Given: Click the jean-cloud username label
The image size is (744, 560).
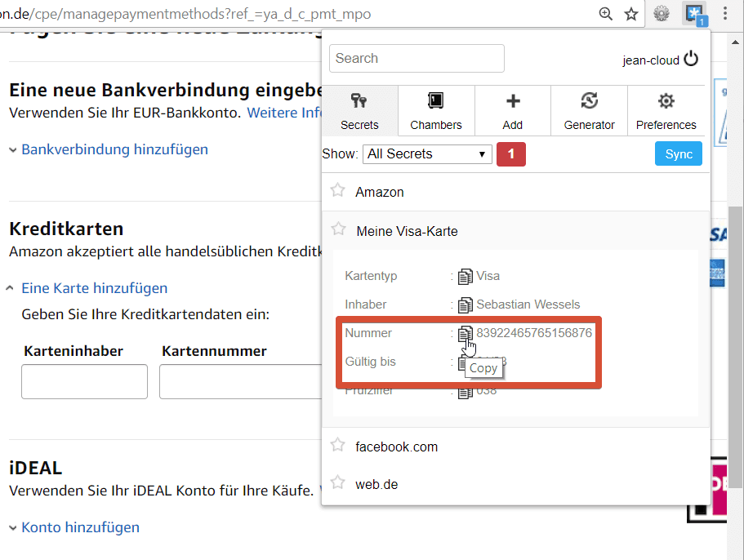Looking at the screenshot, I should [651, 60].
